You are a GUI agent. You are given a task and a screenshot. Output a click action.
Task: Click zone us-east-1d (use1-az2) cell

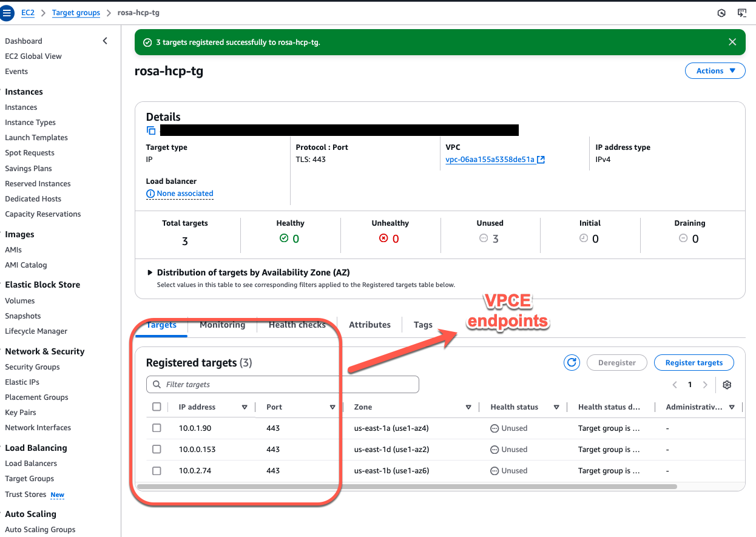point(392,450)
